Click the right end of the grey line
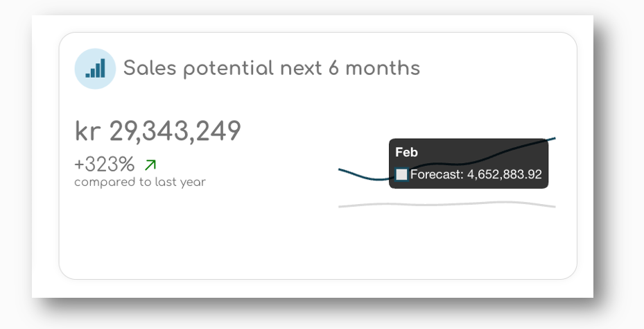The height and width of the screenshot is (329, 644). pyautogui.click(x=552, y=206)
